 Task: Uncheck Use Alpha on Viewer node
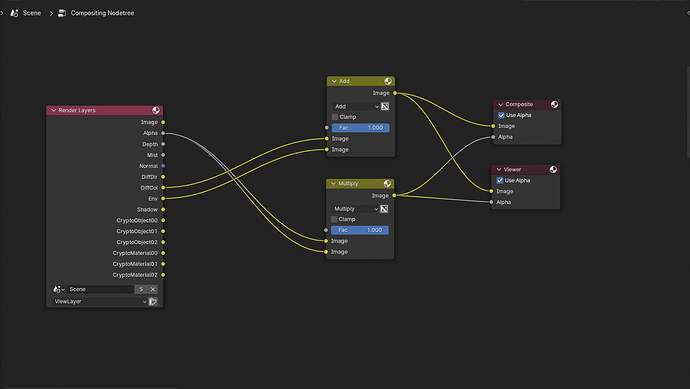pos(499,180)
